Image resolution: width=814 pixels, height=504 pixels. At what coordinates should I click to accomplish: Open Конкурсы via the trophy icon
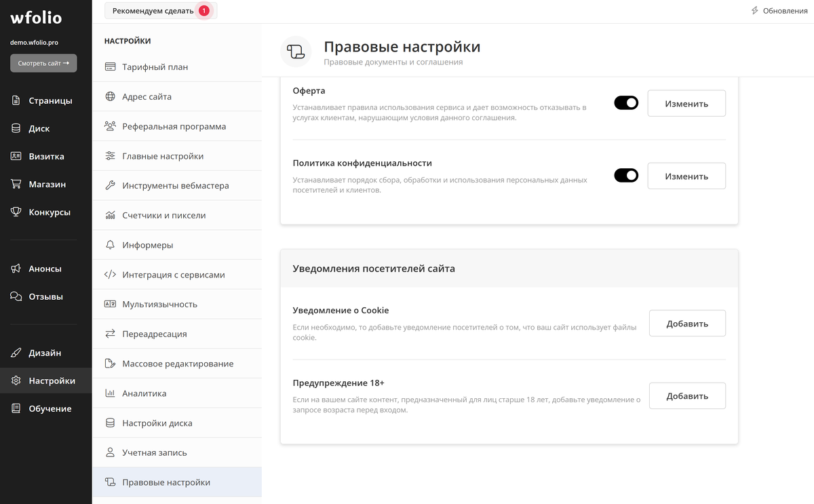(x=17, y=212)
